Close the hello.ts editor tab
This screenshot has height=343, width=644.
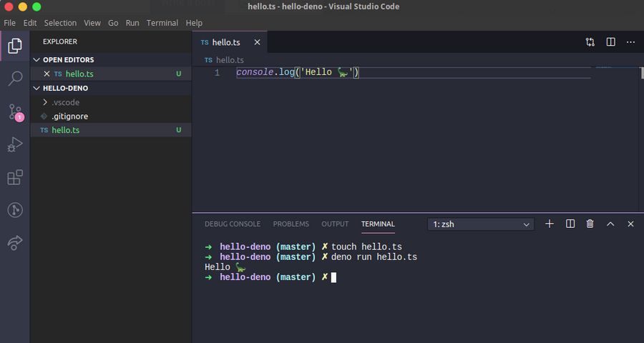pos(257,42)
